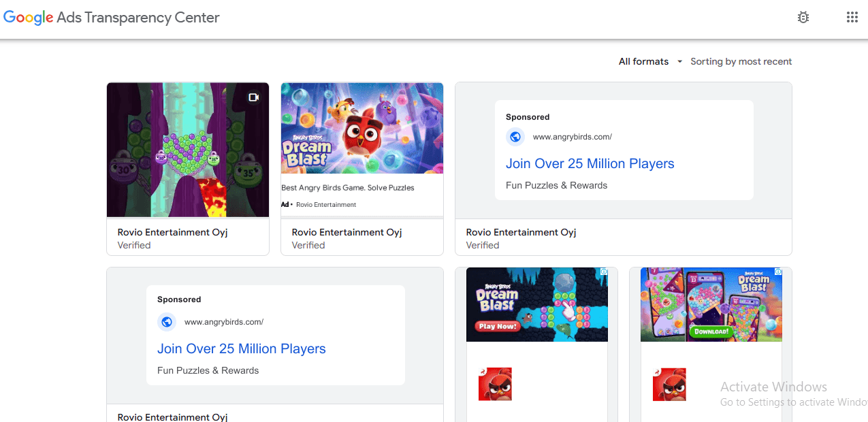The image size is (868, 422).
Task: Click the globe icon in the lower sponsored ad
Action: [167, 322]
